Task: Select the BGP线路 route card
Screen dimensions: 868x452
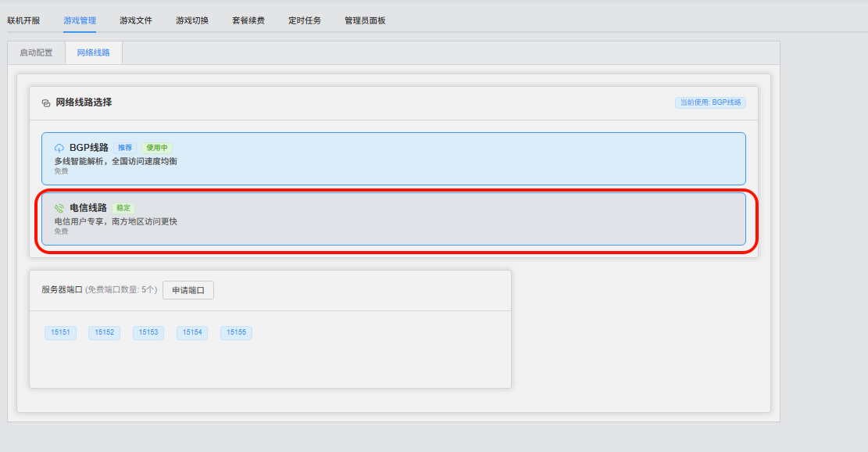Action: [393, 159]
